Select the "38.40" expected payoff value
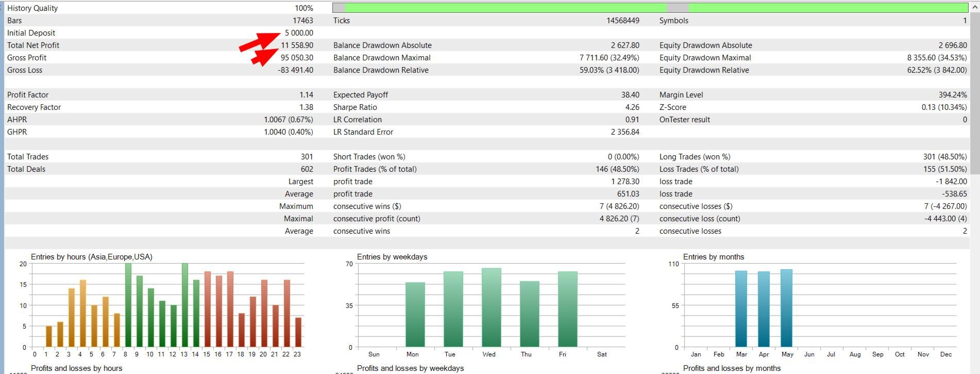Screen dimensions: 980x374 pos(630,95)
